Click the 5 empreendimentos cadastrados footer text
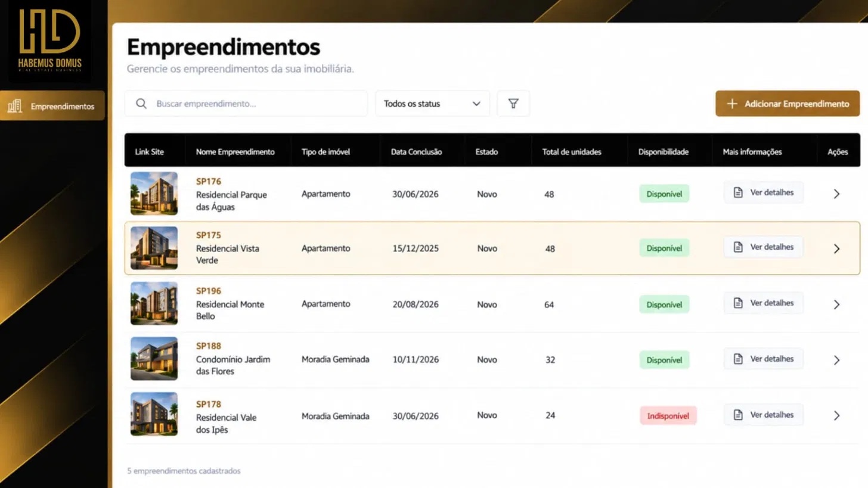Screen dimensions: 868x488 tap(184, 471)
